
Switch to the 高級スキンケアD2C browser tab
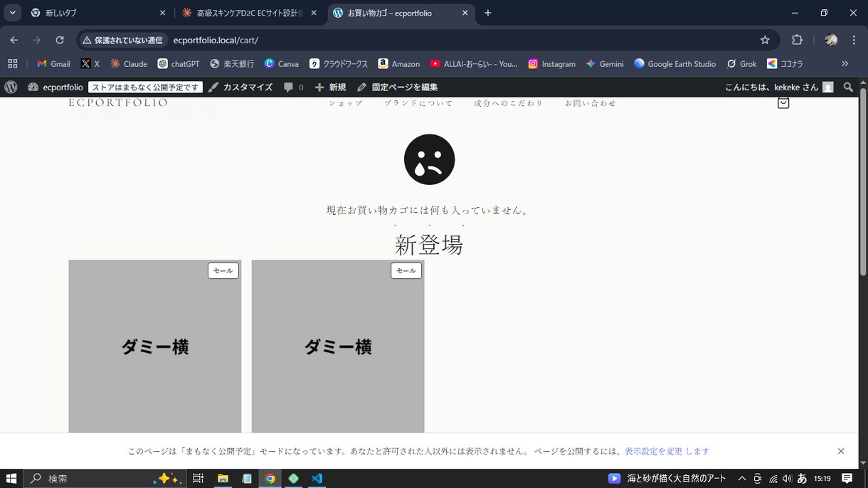pos(249,13)
